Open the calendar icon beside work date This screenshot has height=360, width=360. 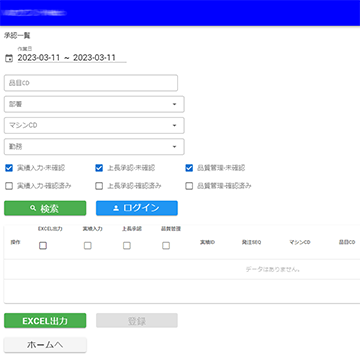tap(9, 59)
